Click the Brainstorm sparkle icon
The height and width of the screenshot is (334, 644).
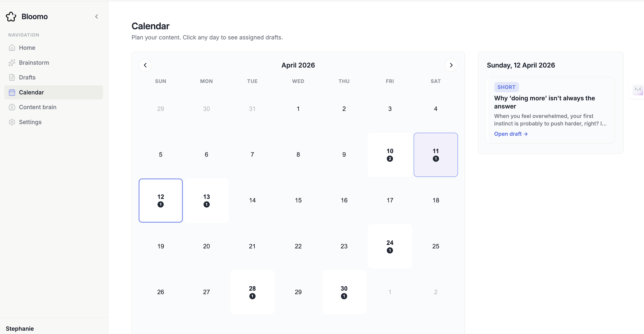[x=12, y=63]
